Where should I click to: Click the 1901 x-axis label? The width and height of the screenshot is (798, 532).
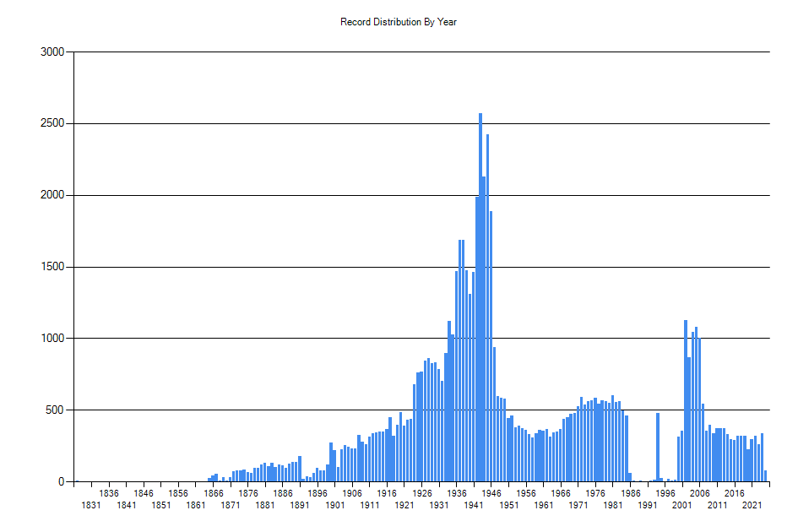335,505
